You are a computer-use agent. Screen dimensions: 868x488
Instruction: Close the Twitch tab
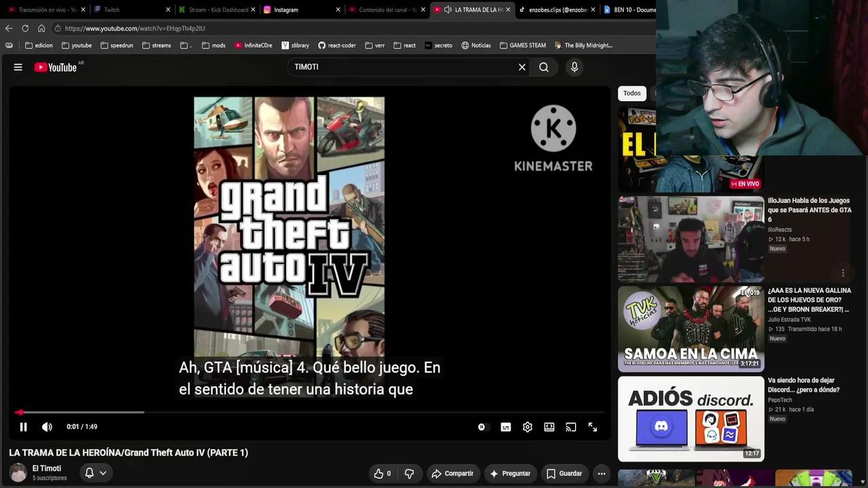(167, 9)
